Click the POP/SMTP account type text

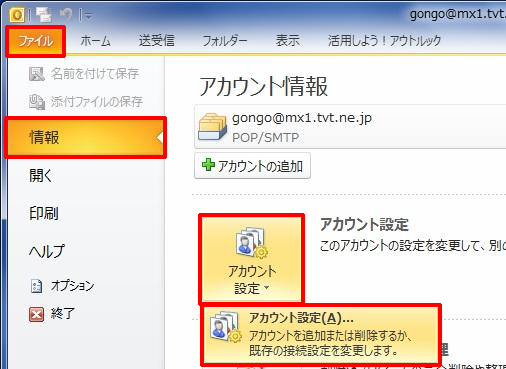[x=265, y=137]
